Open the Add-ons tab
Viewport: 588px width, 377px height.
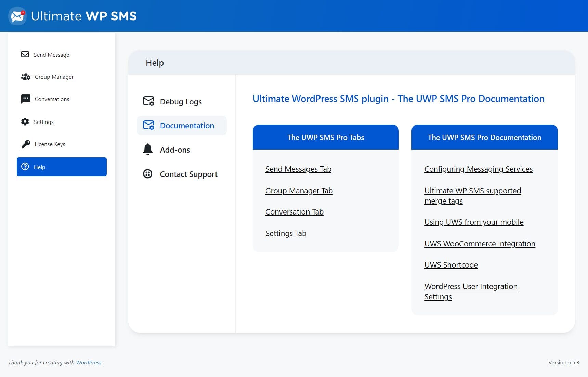click(182, 150)
